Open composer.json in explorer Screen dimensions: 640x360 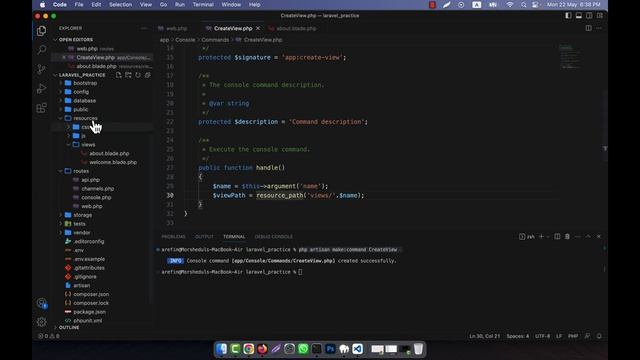(x=91, y=294)
